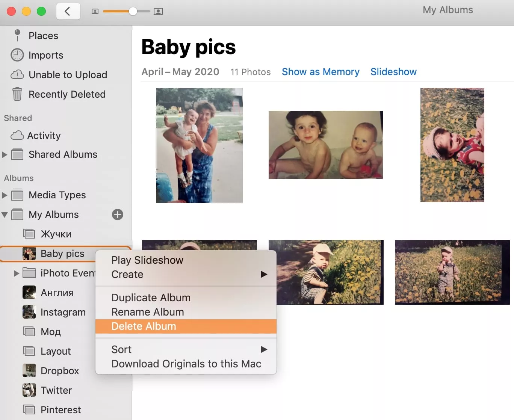Open Places via its pin icon
Image resolution: width=514 pixels, height=420 pixels.
point(17,35)
